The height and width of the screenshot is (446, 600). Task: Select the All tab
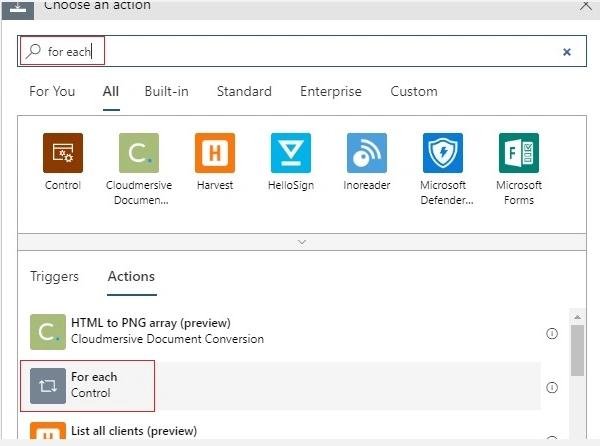(x=111, y=91)
